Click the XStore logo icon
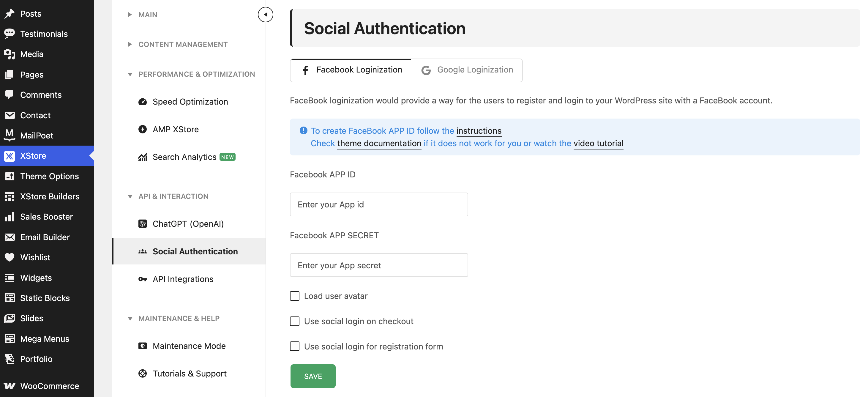The width and height of the screenshot is (868, 397). (10, 156)
